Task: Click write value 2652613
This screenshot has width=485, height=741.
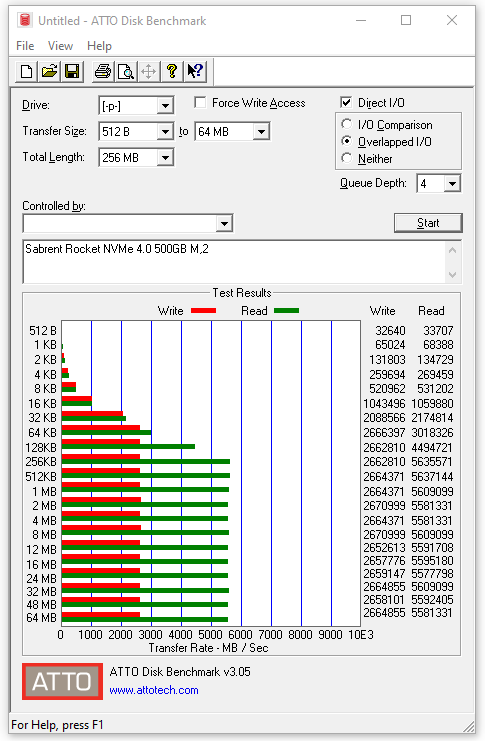Action: point(384,547)
